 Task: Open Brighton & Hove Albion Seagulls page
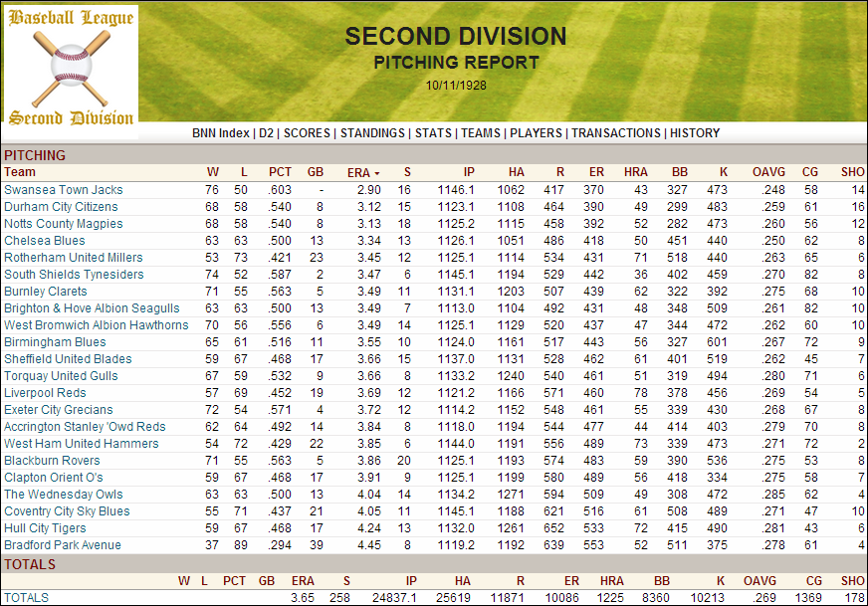coord(92,308)
